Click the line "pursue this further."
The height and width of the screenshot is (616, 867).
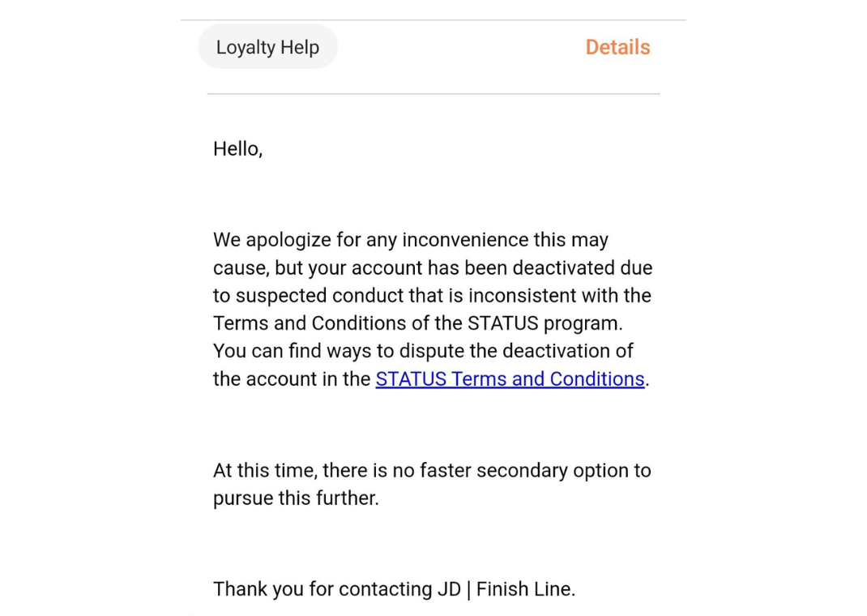(296, 498)
